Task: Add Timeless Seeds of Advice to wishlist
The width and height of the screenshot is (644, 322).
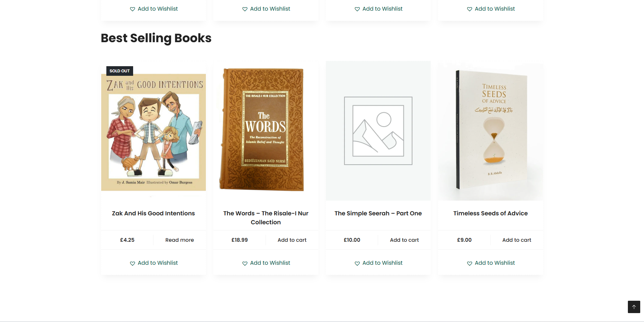Action: (491, 263)
